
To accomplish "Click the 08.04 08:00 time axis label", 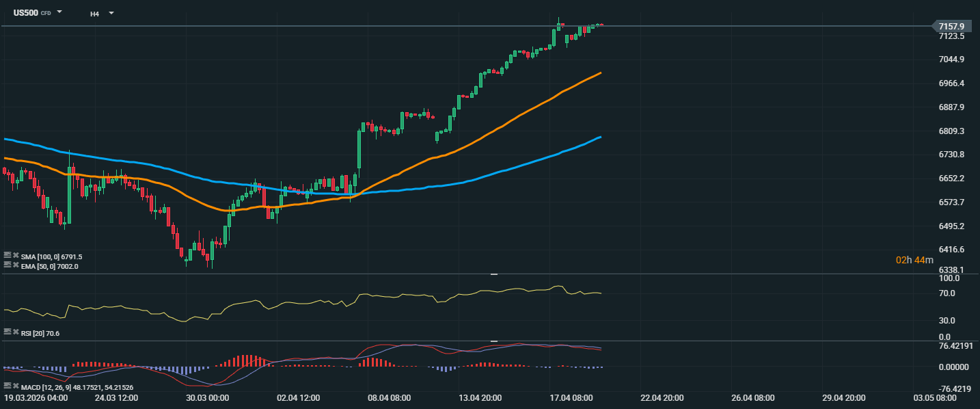I will click(389, 397).
